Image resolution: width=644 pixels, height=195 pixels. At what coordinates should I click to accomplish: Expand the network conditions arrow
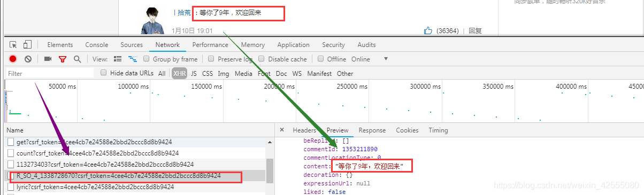click(x=386, y=59)
